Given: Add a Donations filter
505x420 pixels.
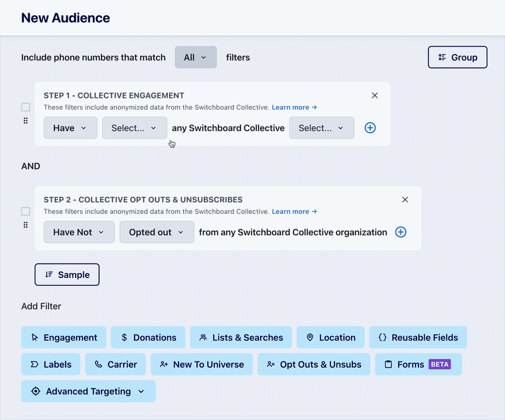Looking at the screenshot, I should click(x=148, y=337).
